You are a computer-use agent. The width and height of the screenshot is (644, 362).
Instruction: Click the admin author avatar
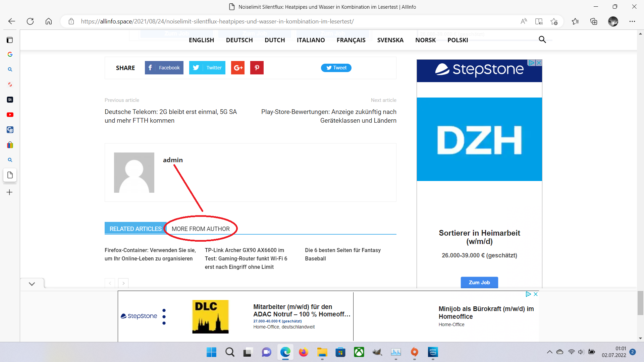pos(134,173)
